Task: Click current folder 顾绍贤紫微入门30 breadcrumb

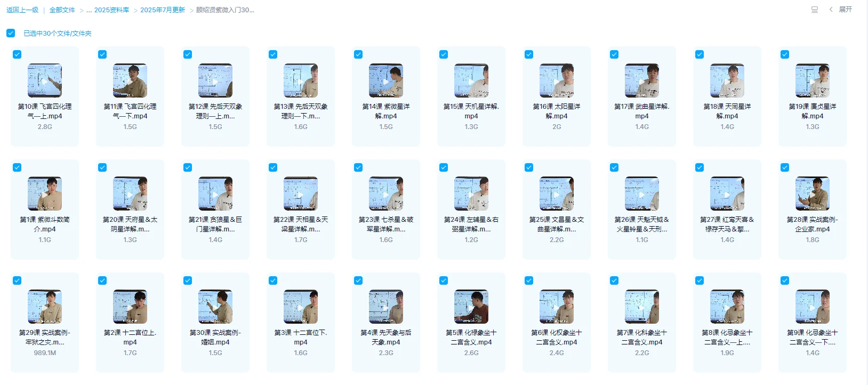Action: 225,10
